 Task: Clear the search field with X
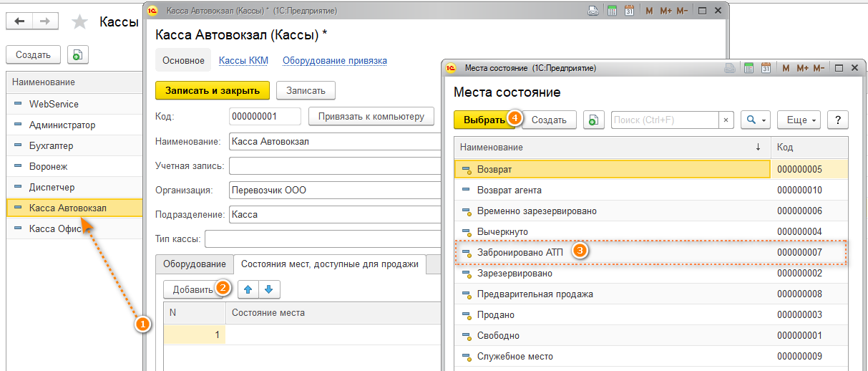[x=726, y=120]
